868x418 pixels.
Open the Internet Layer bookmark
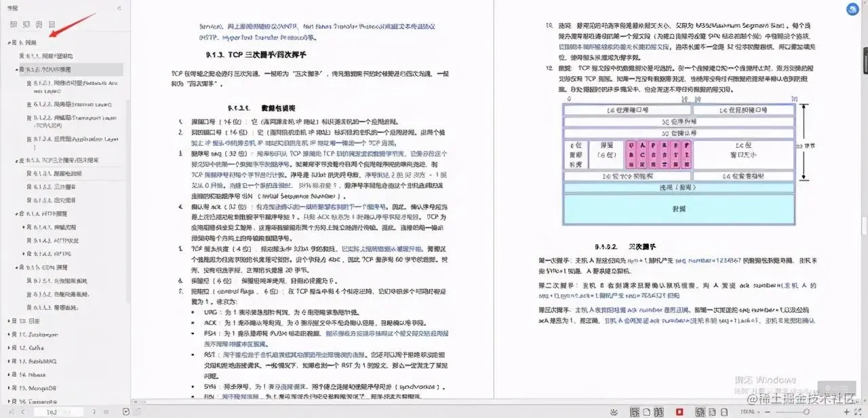(x=69, y=104)
